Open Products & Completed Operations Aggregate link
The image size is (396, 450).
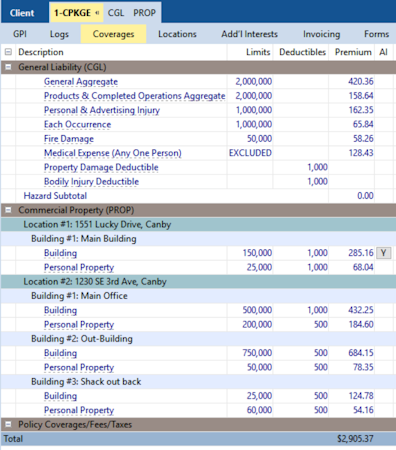click(x=135, y=96)
